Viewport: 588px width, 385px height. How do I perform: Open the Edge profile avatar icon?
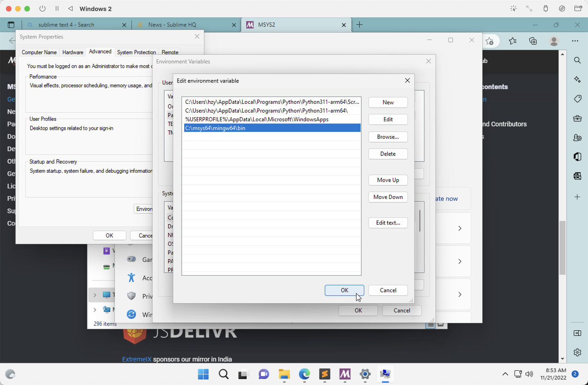coord(553,41)
